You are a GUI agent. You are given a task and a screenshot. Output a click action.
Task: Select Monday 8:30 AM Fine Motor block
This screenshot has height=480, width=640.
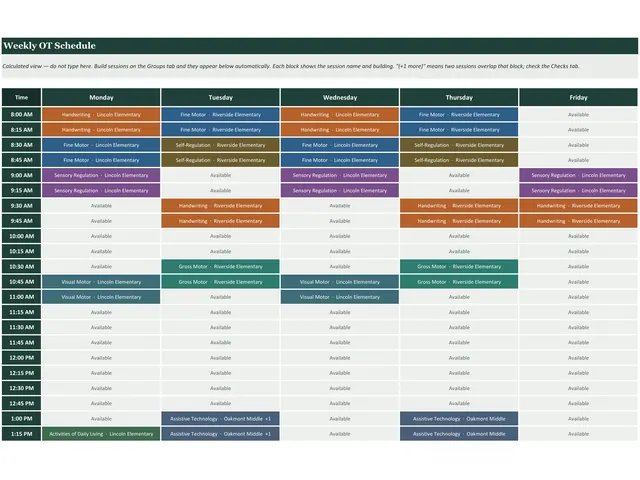point(101,145)
